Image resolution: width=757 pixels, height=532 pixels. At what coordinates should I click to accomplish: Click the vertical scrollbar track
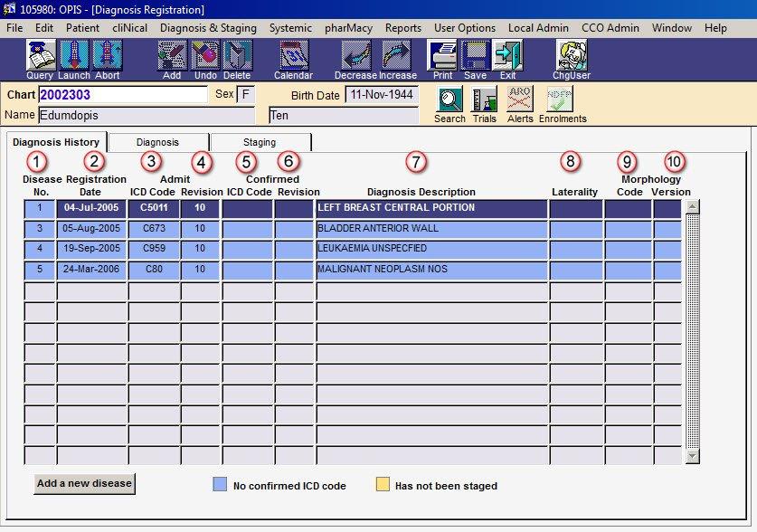(692, 332)
